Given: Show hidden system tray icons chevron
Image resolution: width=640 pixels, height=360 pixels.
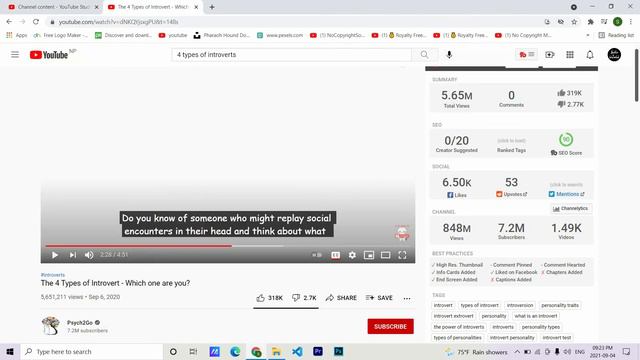Looking at the screenshot, I should [517, 351].
